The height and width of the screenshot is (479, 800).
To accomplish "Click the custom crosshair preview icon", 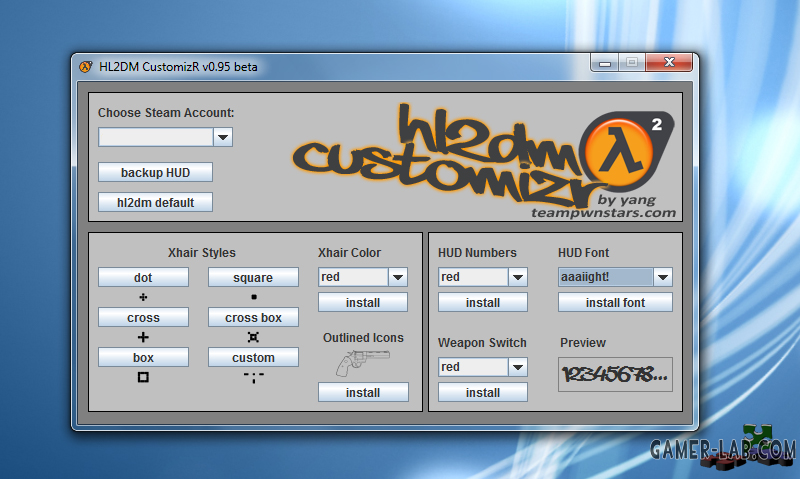I will pos(254,377).
